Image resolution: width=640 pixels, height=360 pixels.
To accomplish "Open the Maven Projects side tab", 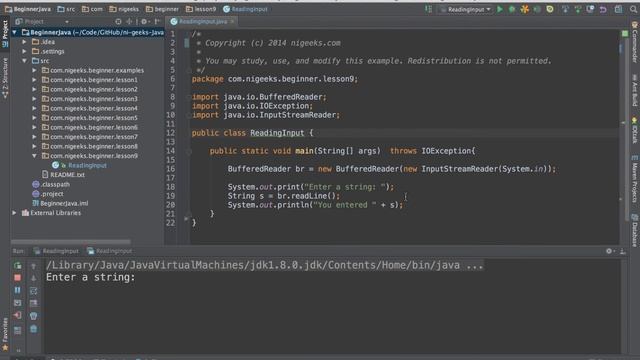I will pos(635,179).
